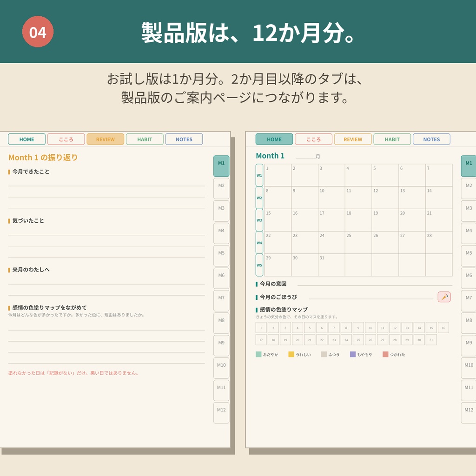Click emotion map box 17
476x476 pixels.
click(x=261, y=340)
